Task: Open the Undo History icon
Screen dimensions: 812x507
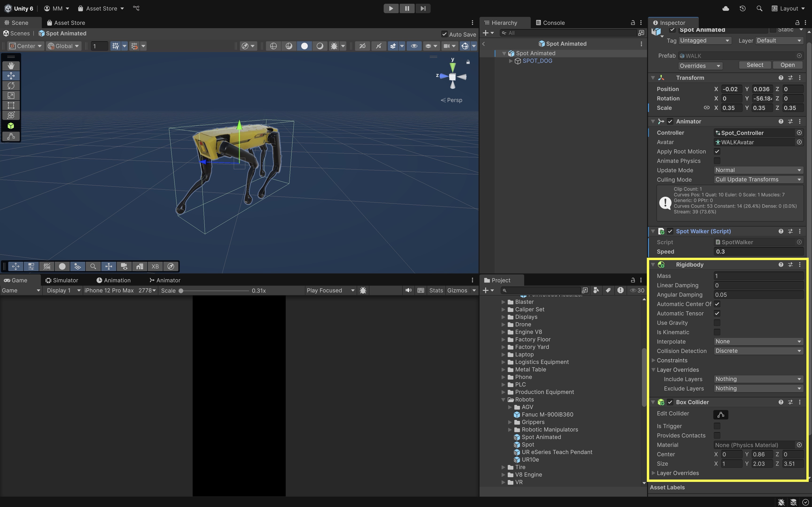Action: coord(742,8)
